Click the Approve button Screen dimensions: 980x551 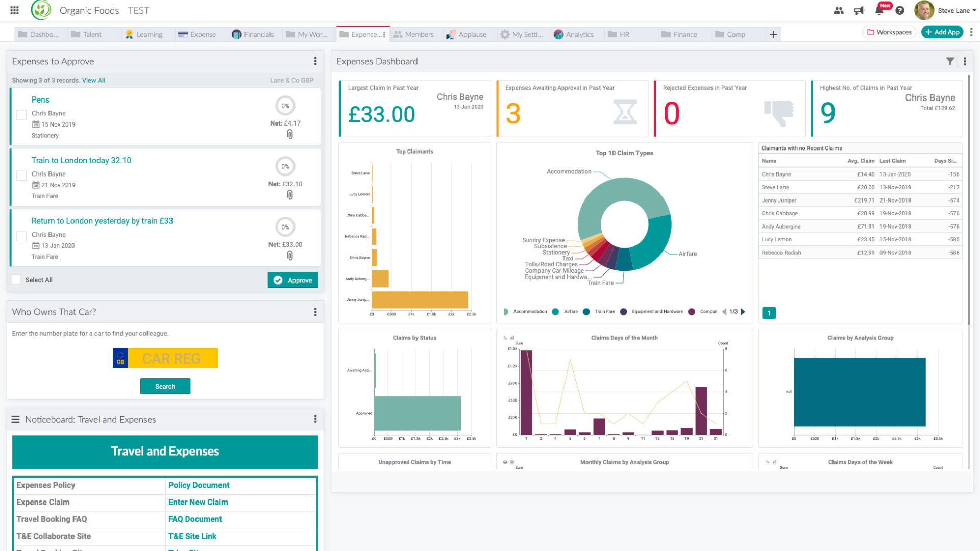[x=292, y=280]
